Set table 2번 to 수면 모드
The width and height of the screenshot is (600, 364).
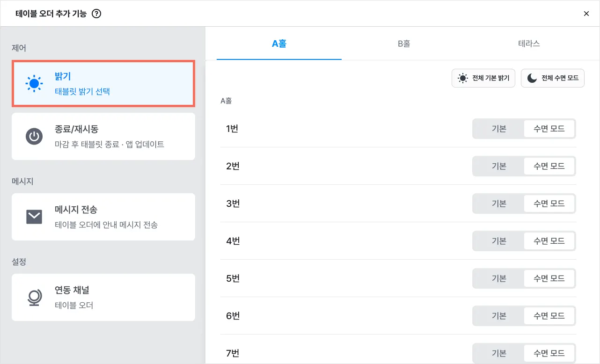(549, 166)
